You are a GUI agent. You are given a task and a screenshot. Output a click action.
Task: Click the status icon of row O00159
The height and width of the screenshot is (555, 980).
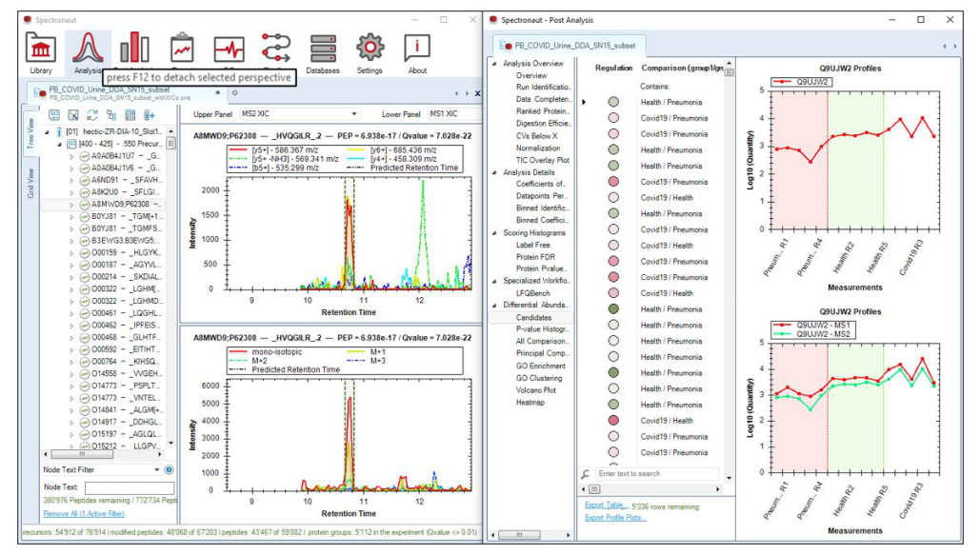85,252
